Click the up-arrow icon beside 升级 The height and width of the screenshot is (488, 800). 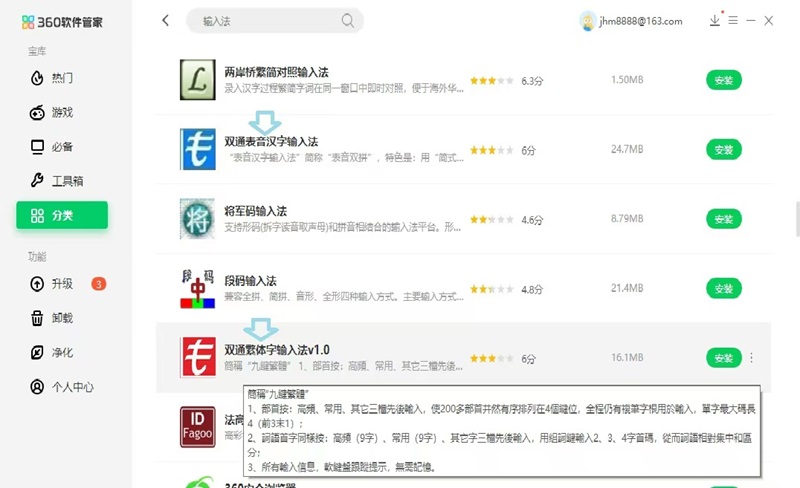point(37,284)
